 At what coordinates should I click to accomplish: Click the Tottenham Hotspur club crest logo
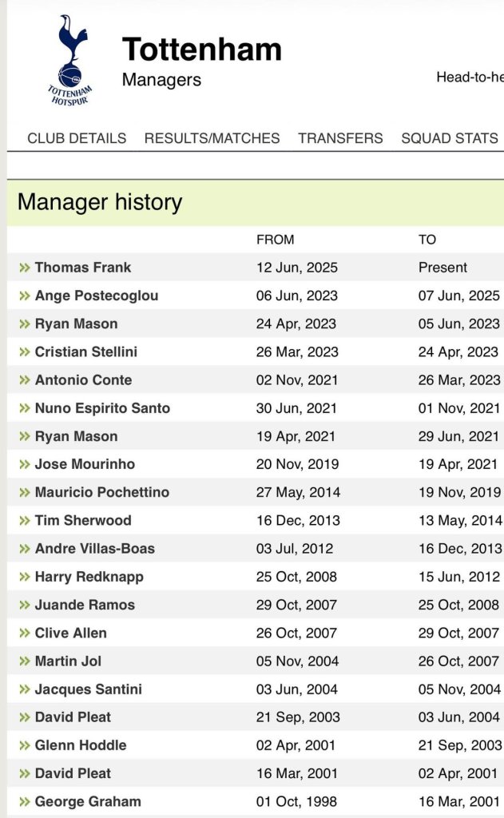[70, 60]
